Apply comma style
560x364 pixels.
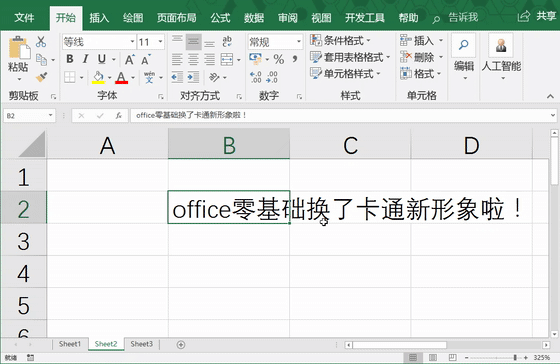click(295, 59)
